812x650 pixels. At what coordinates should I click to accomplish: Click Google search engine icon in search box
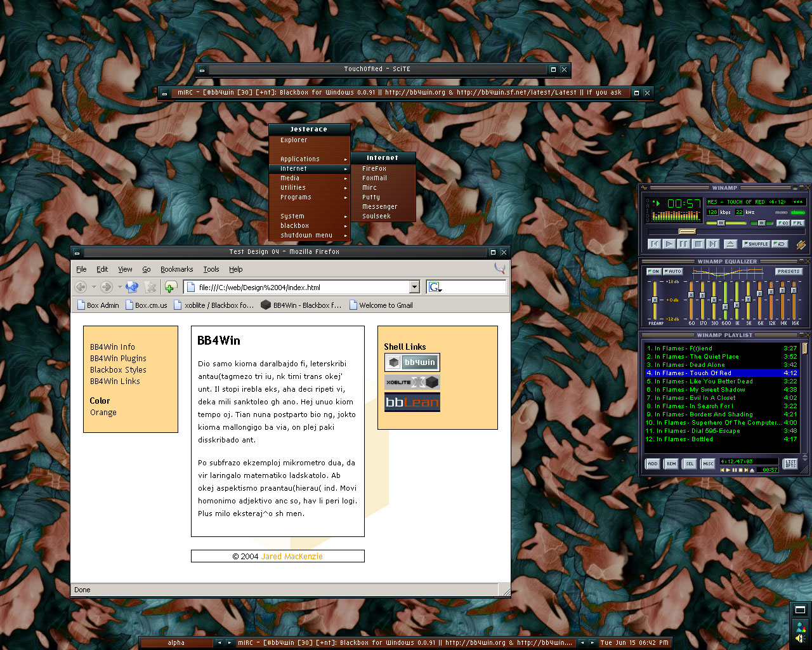[x=434, y=287]
